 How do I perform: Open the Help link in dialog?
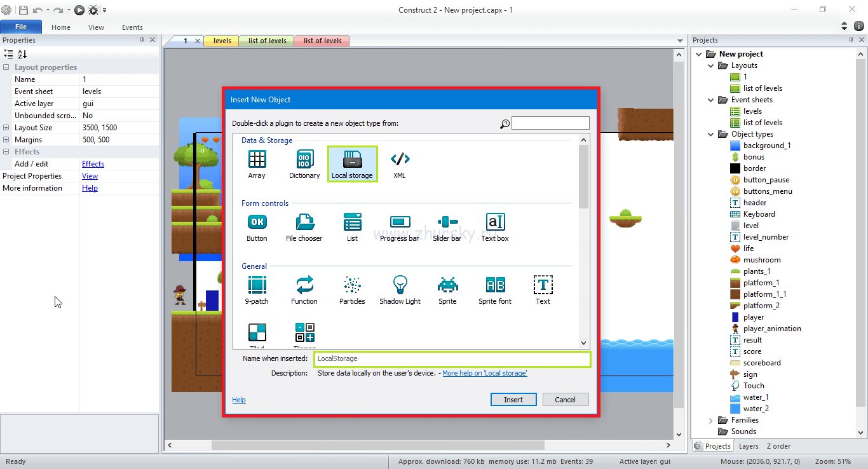239,400
